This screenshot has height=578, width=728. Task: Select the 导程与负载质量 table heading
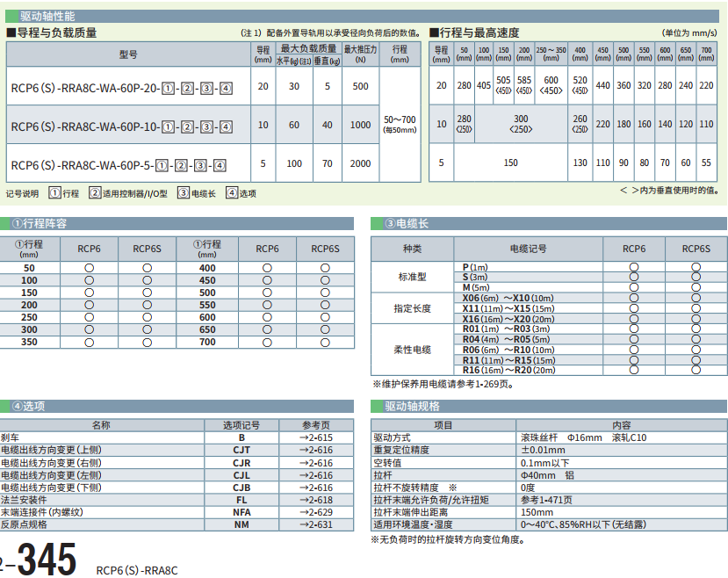pos(52,33)
